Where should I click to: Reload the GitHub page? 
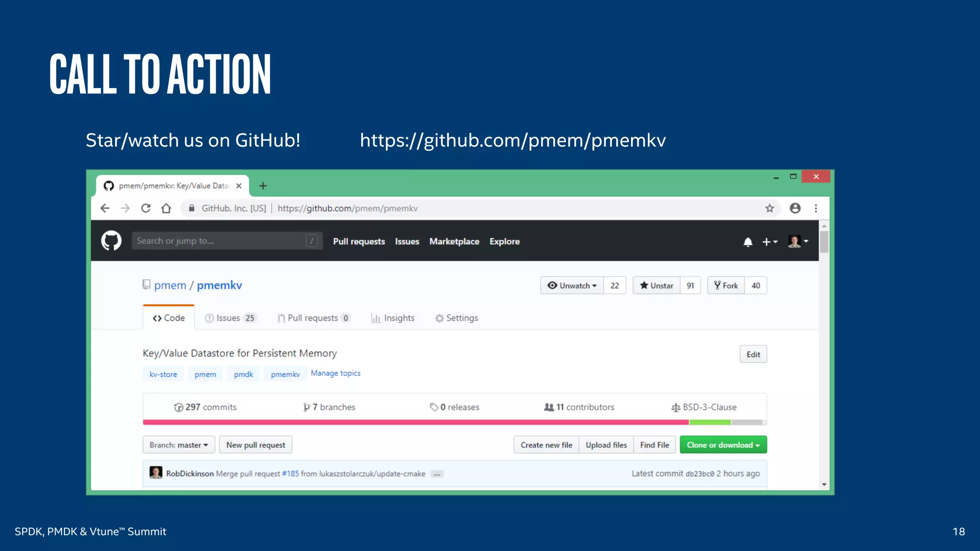click(146, 208)
